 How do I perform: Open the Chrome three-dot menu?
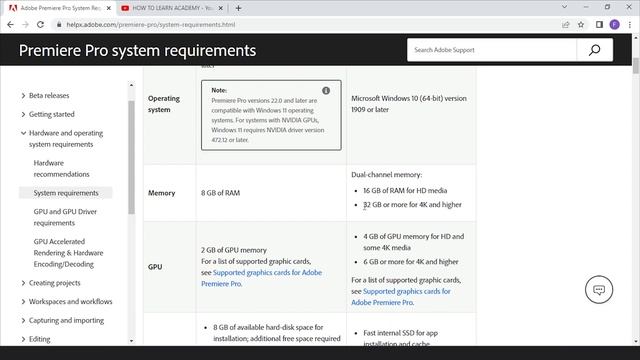(630, 24)
